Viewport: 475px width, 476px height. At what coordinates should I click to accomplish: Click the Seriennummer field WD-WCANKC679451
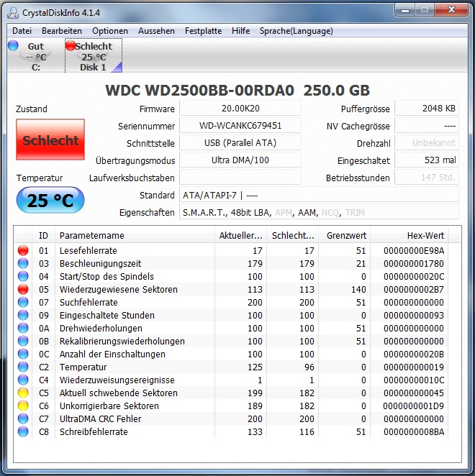point(240,126)
